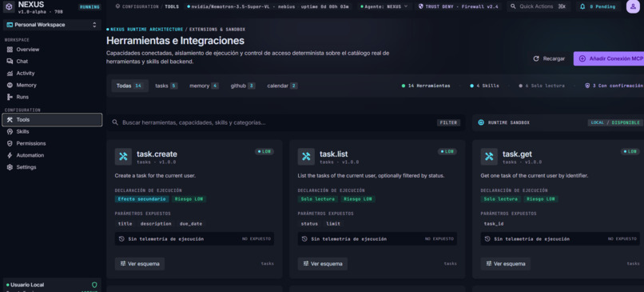Click the status parameter chip

pyautogui.click(x=309, y=224)
